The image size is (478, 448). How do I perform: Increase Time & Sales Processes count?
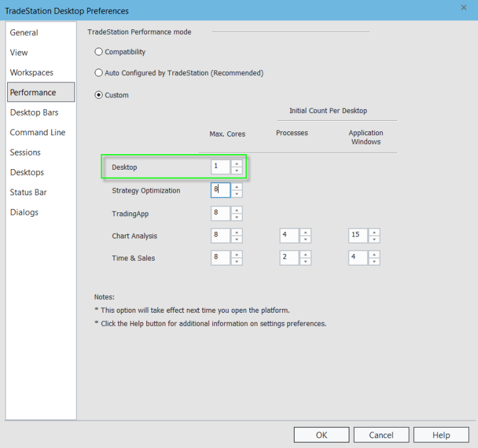(x=306, y=254)
